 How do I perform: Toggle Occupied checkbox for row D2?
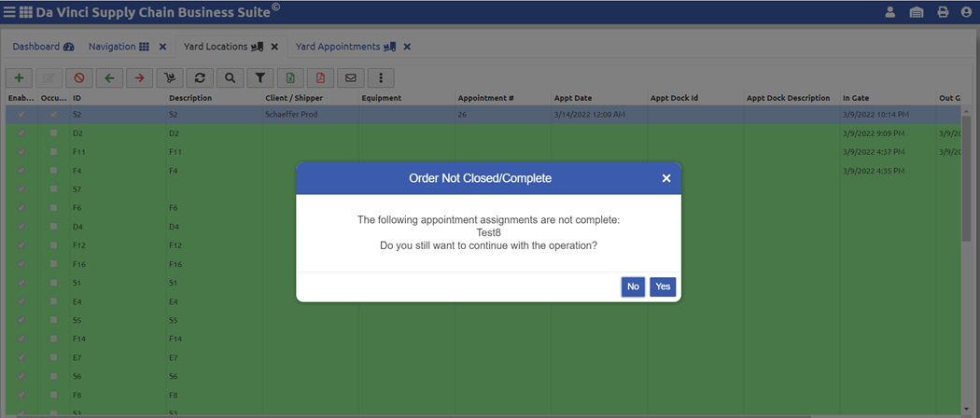[x=54, y=133]
